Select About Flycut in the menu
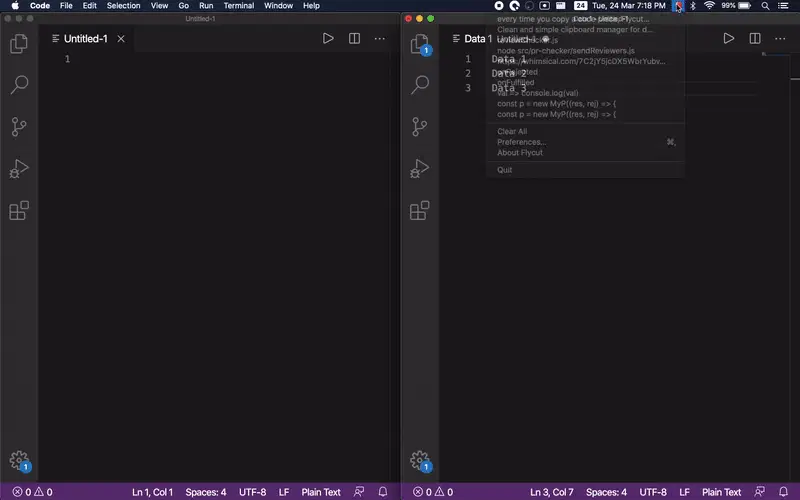This screenshot has height=500, width=800. pyautogui.click(x=585, y=153)
